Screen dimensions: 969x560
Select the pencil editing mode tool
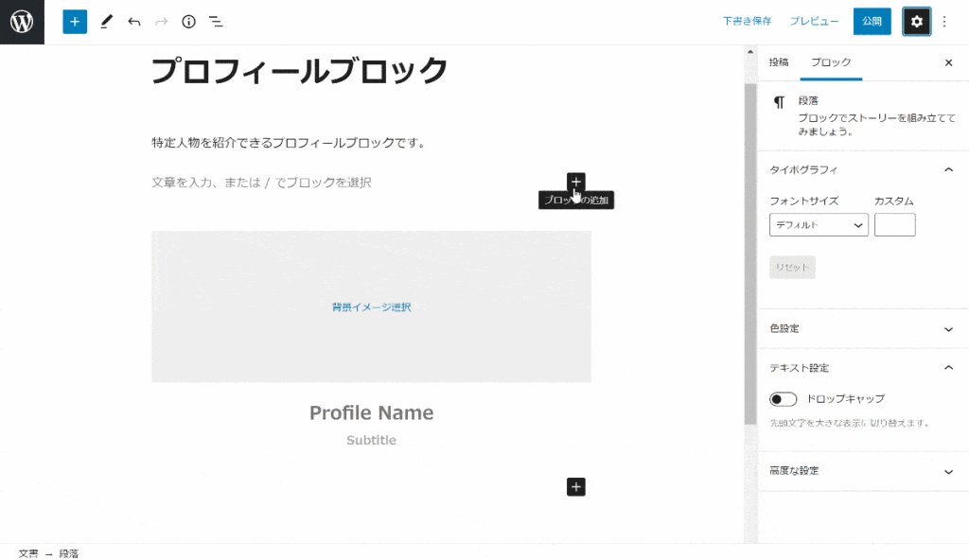[x=106, y=21]
